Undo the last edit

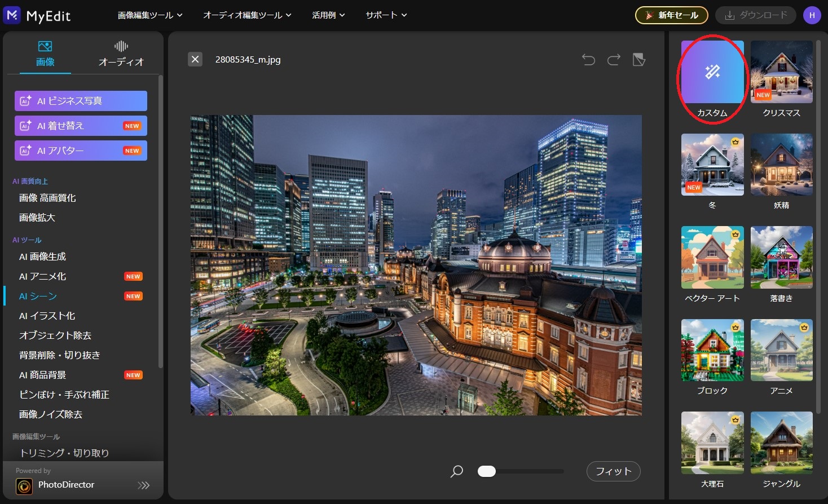click(588, 60)
